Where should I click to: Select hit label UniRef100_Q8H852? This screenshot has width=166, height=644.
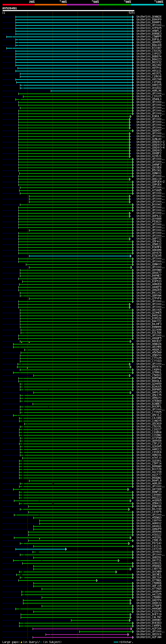tap(149, 42)
